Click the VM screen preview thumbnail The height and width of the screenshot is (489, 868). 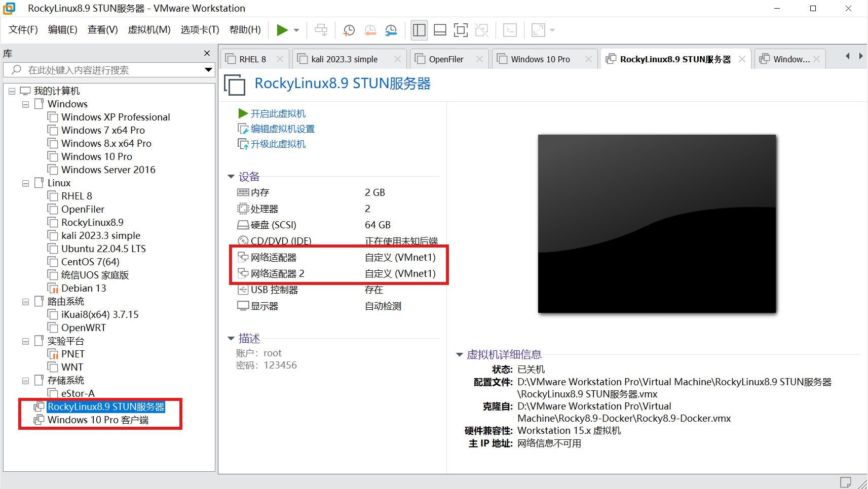point(657,223)
